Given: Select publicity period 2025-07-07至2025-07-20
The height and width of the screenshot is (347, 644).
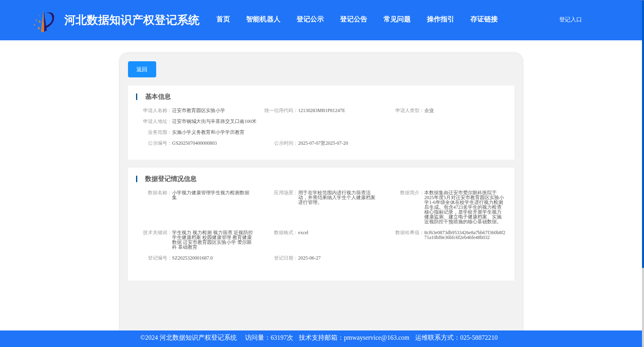Looking at the screenshot, I should tap(323, 143).
